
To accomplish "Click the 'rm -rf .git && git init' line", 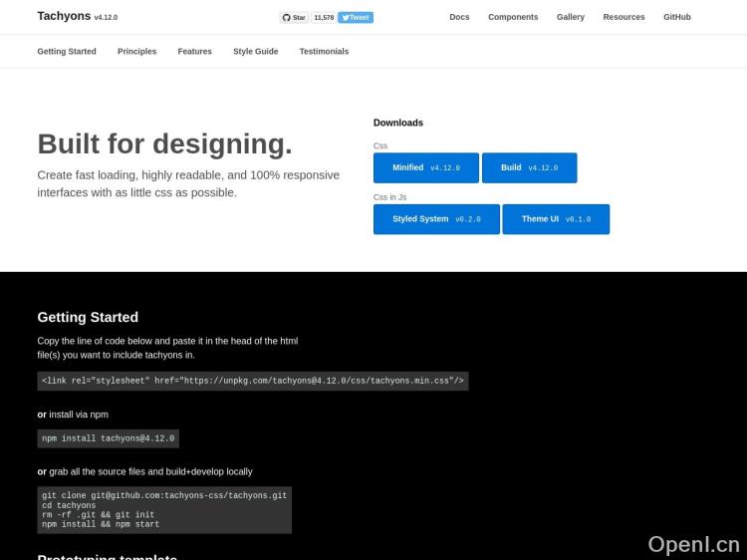I will click(x=99, y=515).
